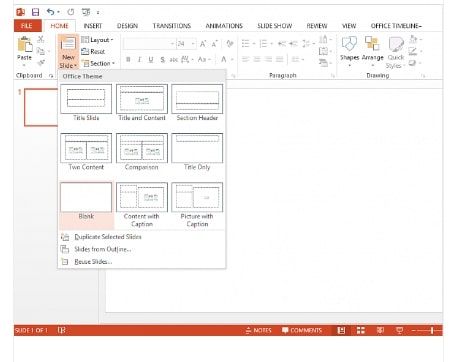Choose the Two Content layout
This screenshot has height=362, width=454.
pyautogui.click(x=86, y=152)
